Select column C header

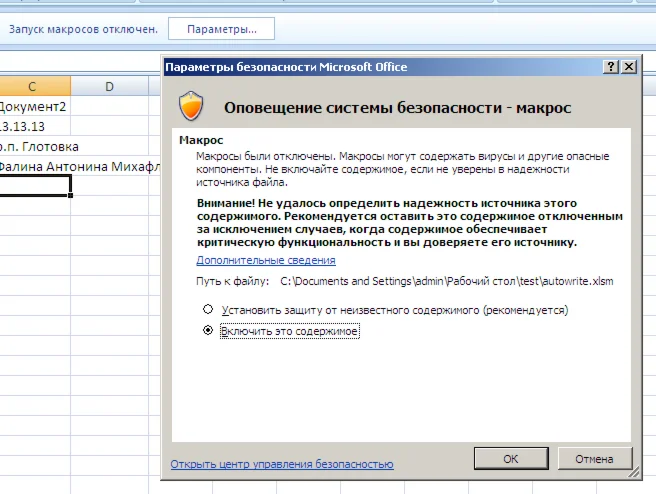tap(33, 86)
